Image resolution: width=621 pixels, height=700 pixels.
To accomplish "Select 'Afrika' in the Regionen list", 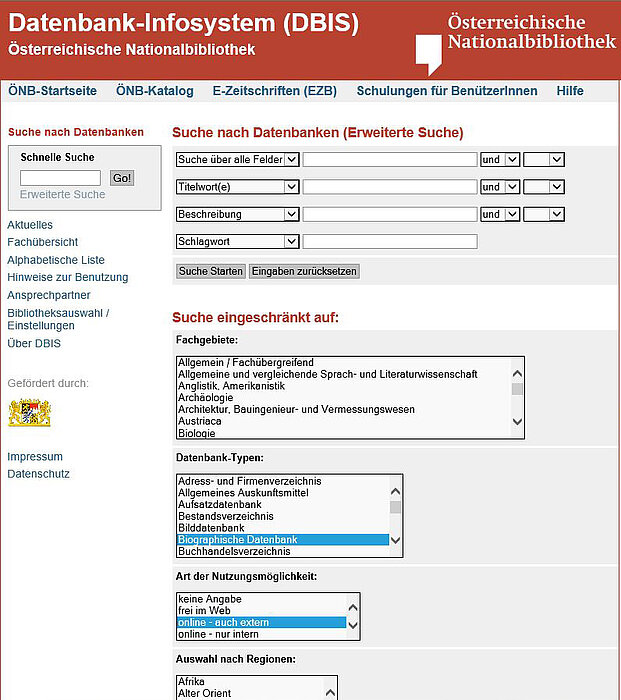I will 250,682.
